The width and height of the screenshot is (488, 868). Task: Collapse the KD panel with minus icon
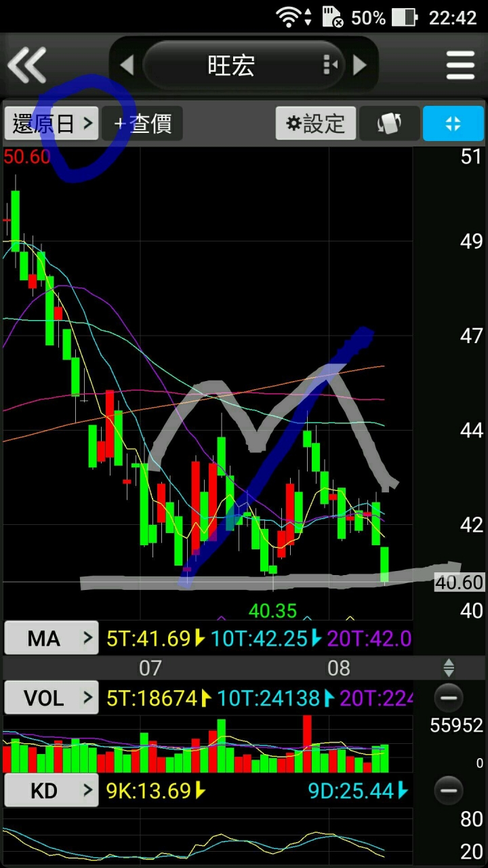449,790
